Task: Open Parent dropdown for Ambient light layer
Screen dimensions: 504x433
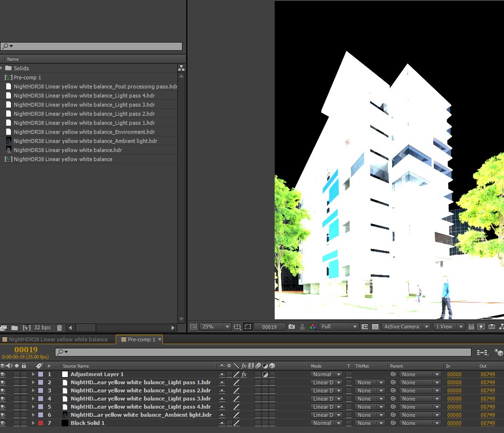Action: coord(420,415)
